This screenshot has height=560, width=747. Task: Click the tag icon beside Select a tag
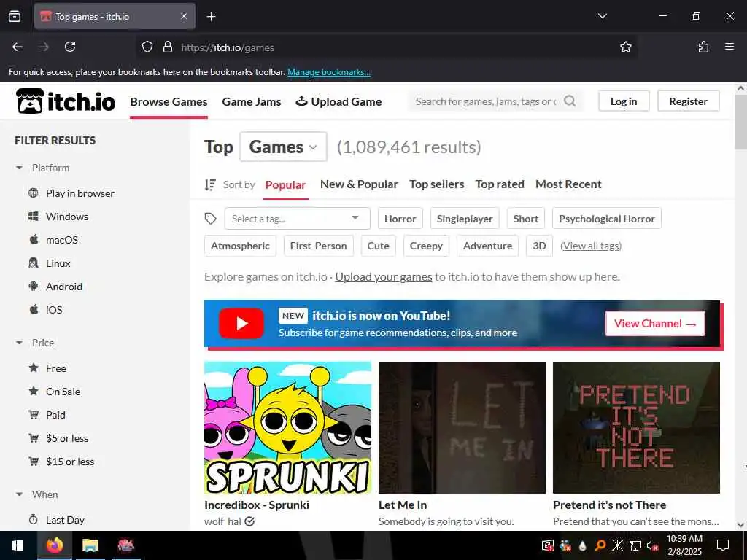[x=211, y=219]
